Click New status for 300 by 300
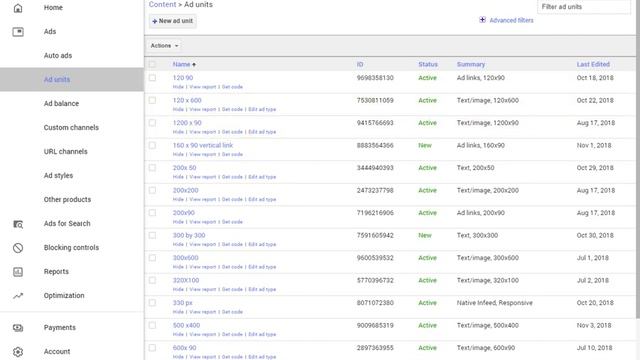Viewport: 640px width, 360px height. click(x=424, y=236)
